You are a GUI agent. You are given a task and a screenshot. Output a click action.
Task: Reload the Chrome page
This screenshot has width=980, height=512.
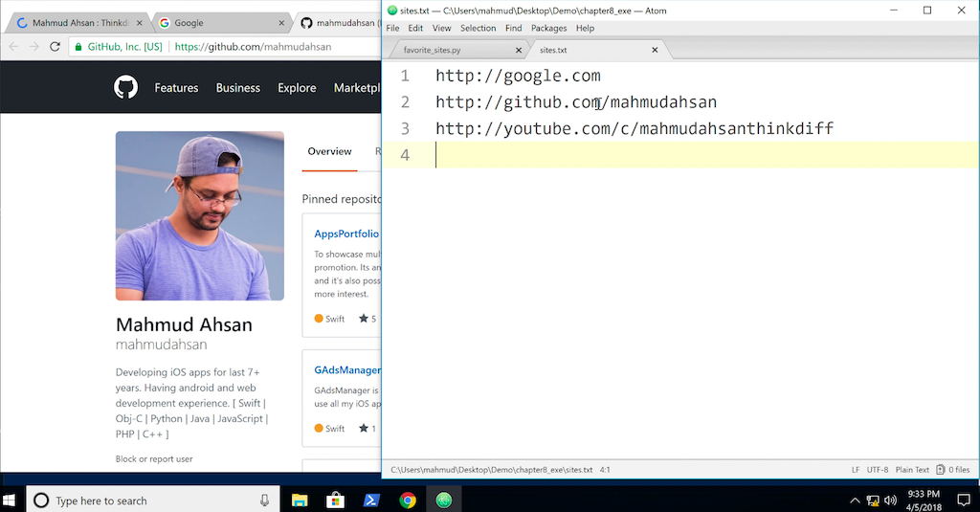point(55,47)
